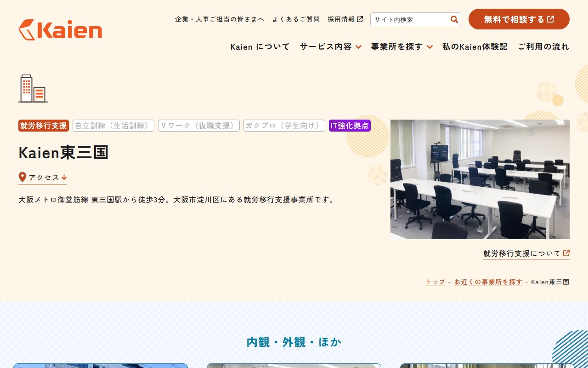
Task: Open the よくあるご質問 link
Action: pos(296,19)
